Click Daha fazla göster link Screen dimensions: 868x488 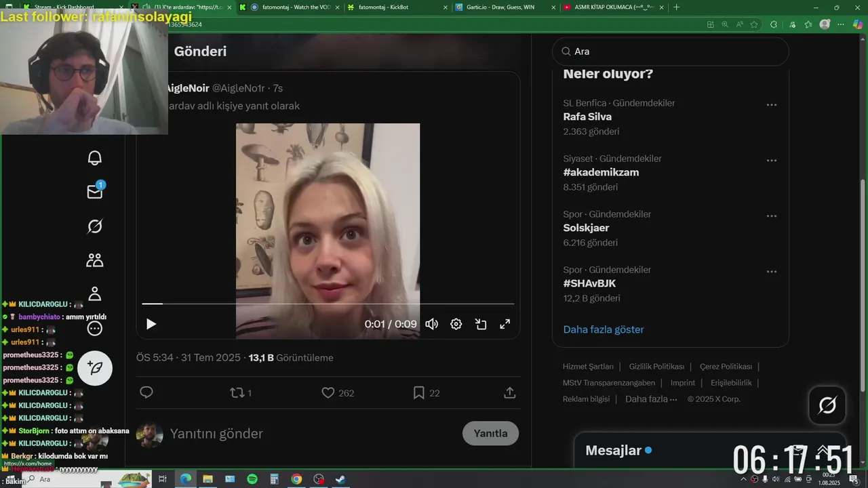tap(604, 329)
